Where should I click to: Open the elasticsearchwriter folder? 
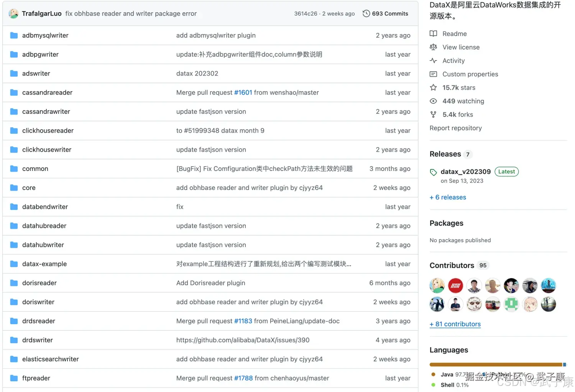pyautogui.click(x=51, y=359)
